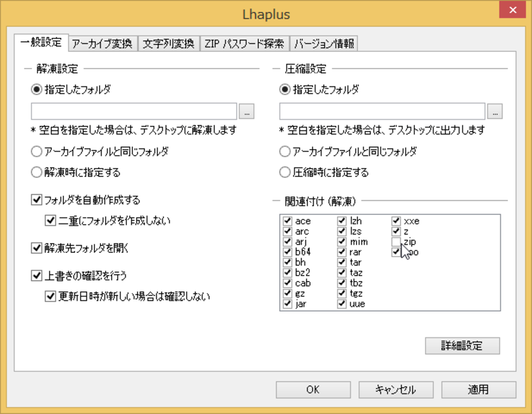This screenshot has width=532, height=414.
Task: Select the ZIP パスワード探索 tab
Action: point(244,43)
